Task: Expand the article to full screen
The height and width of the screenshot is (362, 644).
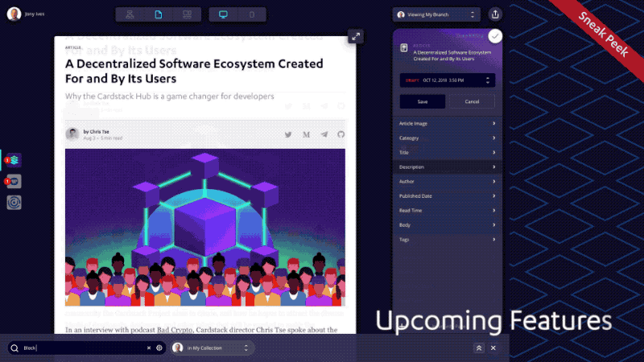Action: point(356,37)
